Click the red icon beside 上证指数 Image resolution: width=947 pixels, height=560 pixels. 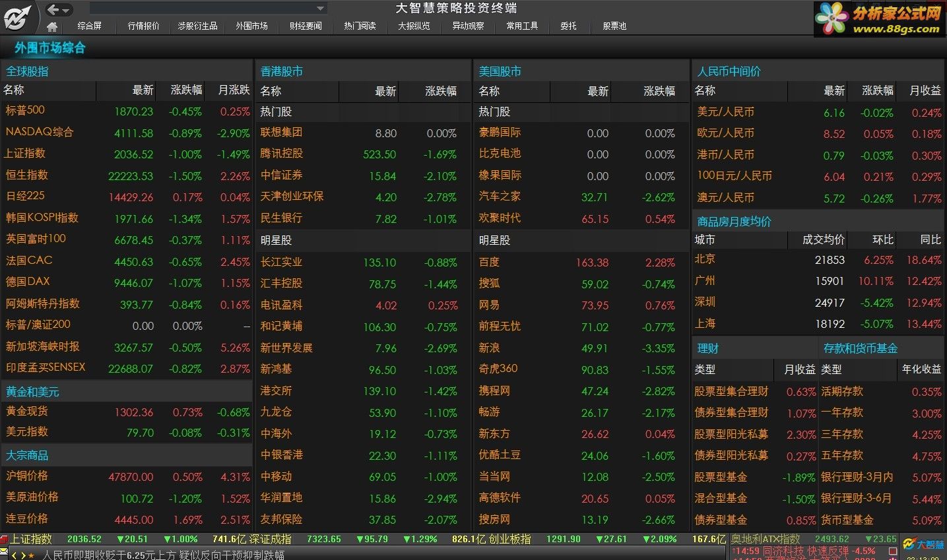(x=5, y=539)
